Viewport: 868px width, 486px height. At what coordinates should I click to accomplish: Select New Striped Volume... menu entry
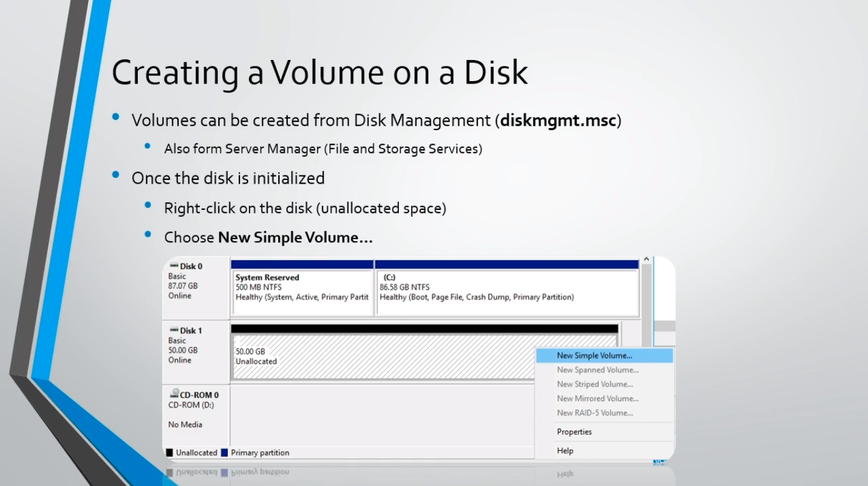pyautogui.click(x=595, y=385)
